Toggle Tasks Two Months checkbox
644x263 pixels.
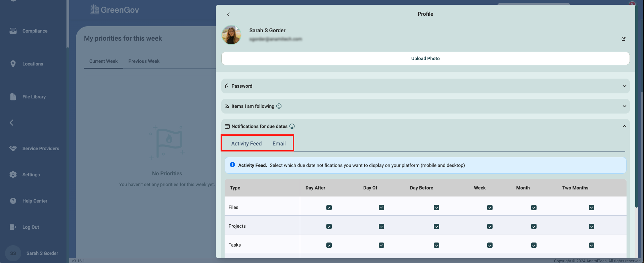pyautogui.click(x=592, y=245)
